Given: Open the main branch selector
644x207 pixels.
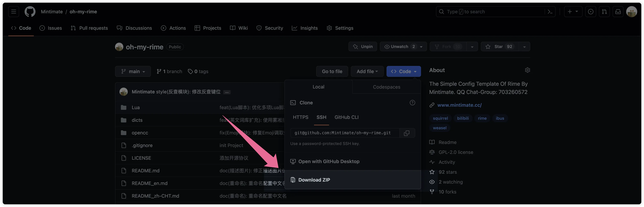Looking at the screenshot, I should click(x=133, y=72).
